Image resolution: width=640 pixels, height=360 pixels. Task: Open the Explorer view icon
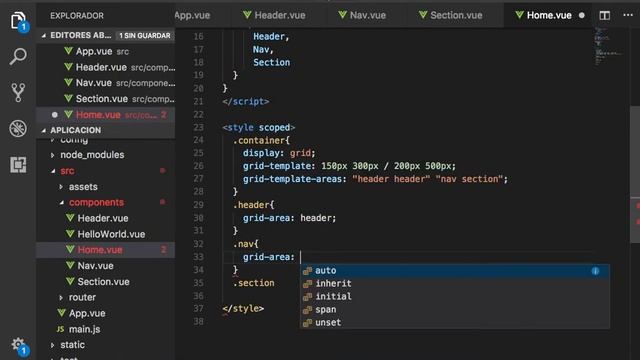click(18, 20)
